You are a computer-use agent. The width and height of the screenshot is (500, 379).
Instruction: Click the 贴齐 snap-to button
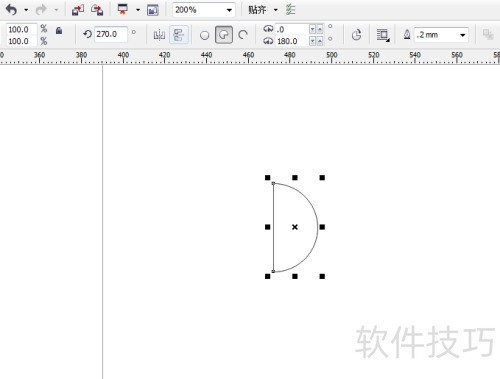click(x=257, y=10)
